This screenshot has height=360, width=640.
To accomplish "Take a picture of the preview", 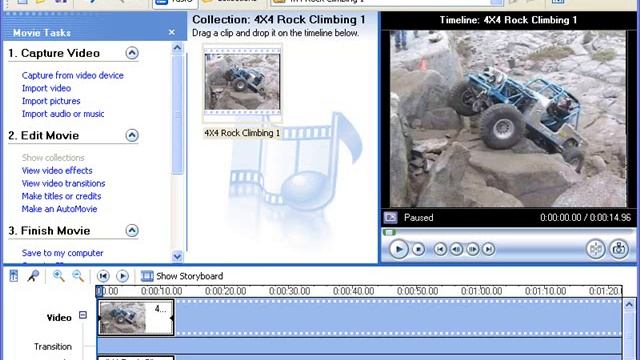I will (619, 249).
